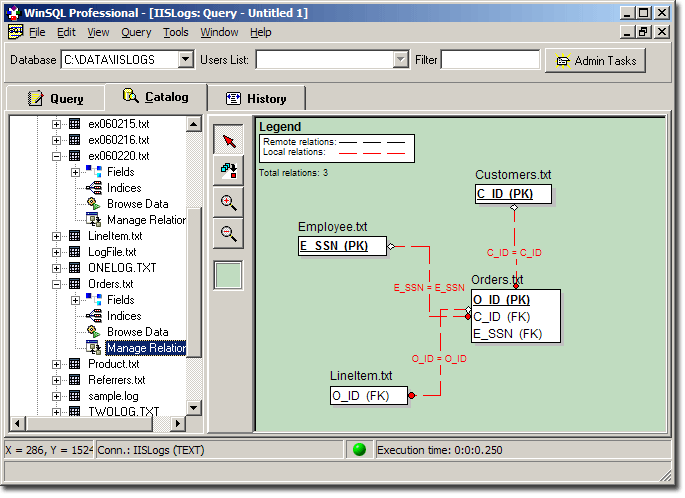Select the Customers.txt C_ID (PK) box
The width and height of the screenshot is (685, 498).
[x=513, y=194]
